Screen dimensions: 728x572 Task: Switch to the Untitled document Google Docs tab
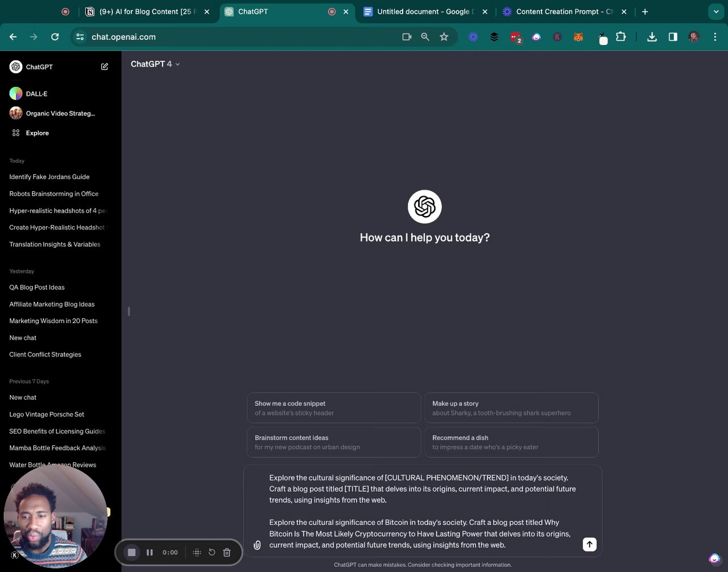point(427,11)
